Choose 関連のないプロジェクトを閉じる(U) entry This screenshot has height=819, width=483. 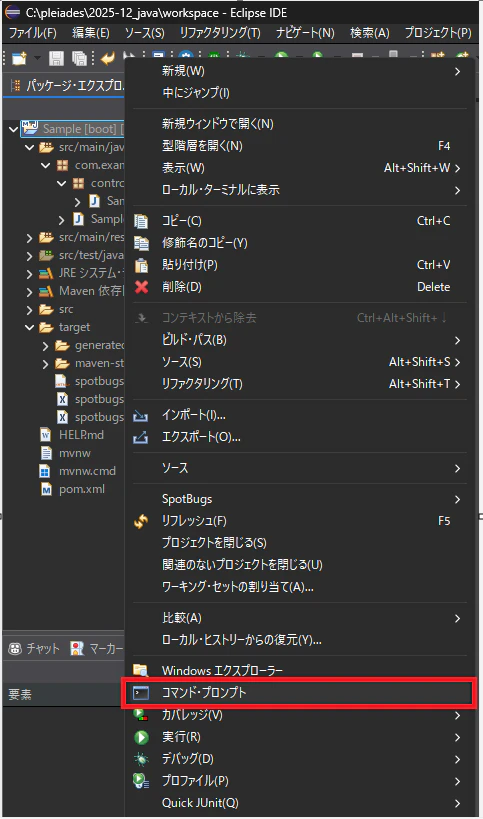[299, 565]
